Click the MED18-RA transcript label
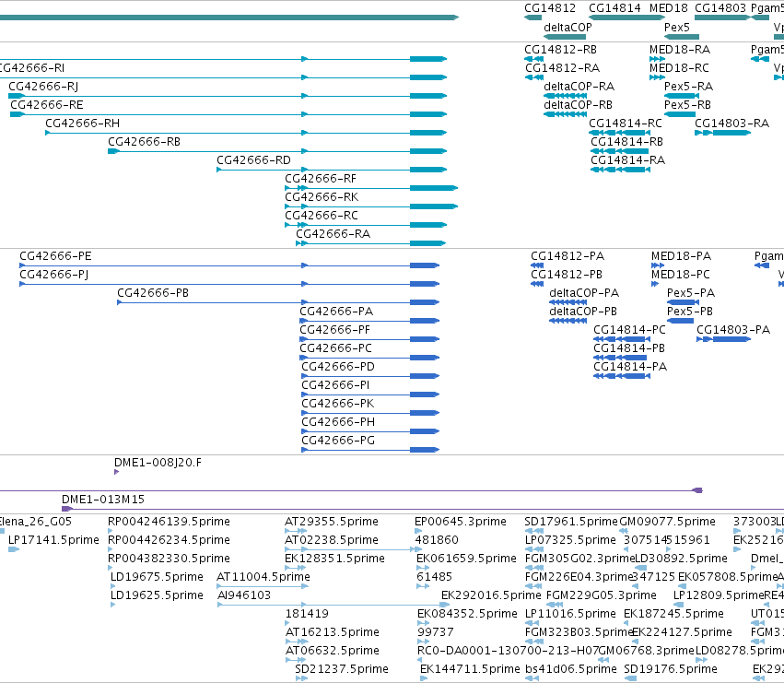This screenshot has height=683, width=784. tap(680, 50)
